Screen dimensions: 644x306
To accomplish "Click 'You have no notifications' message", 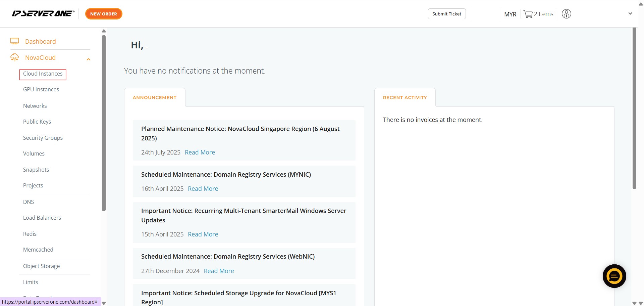I will tap(195, 71).
